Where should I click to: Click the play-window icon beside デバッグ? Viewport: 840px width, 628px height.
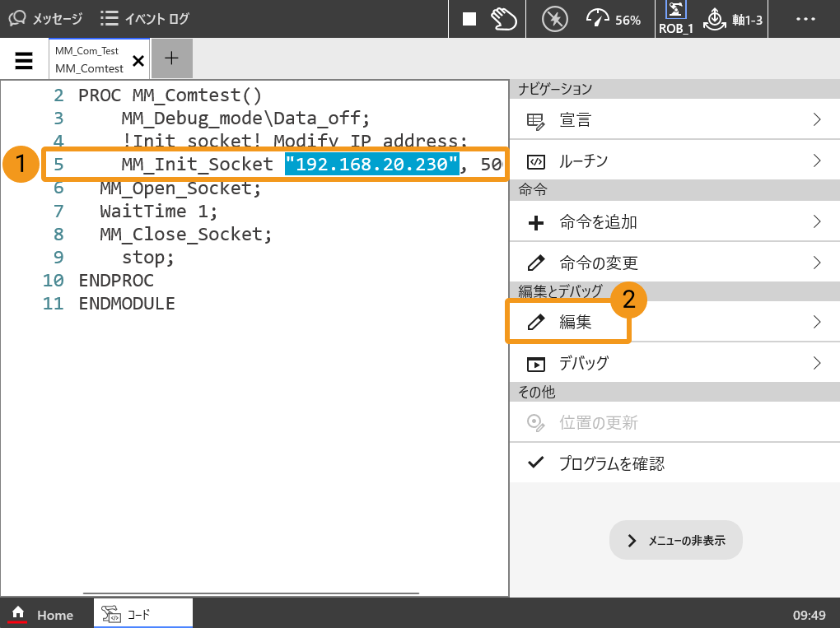point(536,364)
